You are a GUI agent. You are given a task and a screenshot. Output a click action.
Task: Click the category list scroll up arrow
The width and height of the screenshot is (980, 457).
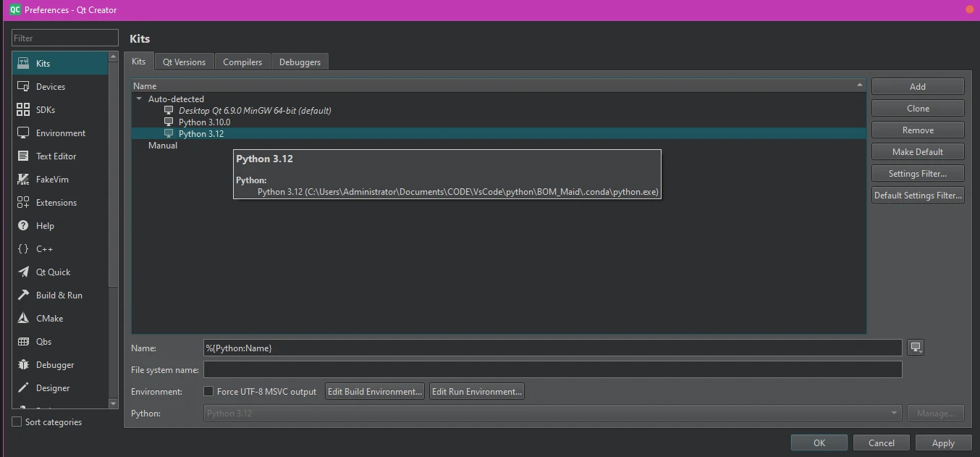(113, 56)
